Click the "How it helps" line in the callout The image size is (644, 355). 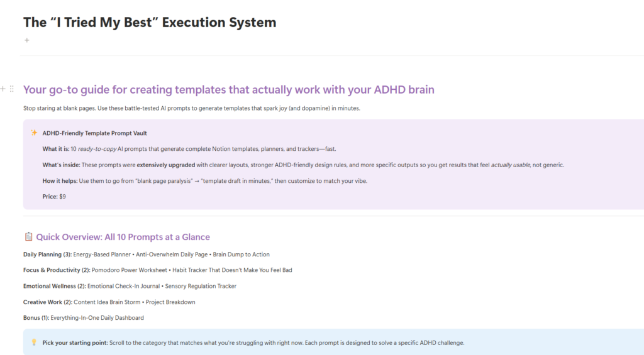(204, 181)
